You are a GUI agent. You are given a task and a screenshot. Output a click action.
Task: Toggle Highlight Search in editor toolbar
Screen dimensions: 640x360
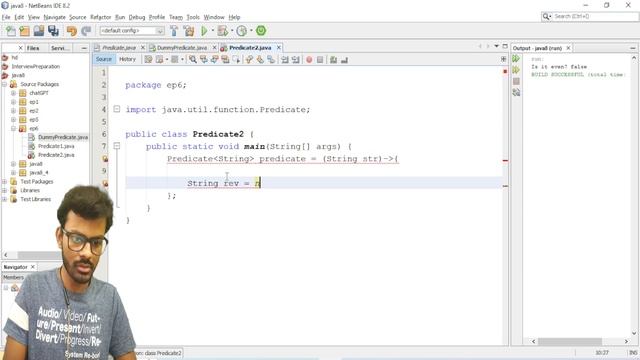(225, 60)
